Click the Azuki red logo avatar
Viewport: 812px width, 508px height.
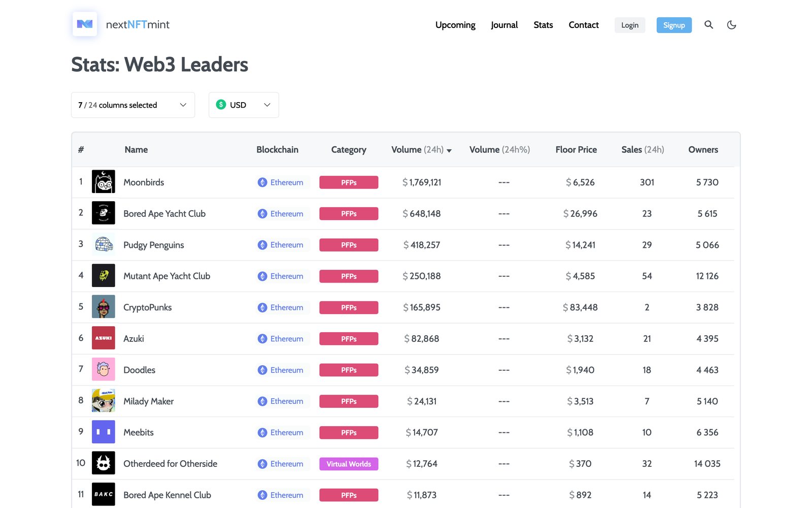click(x=104, y=338)
